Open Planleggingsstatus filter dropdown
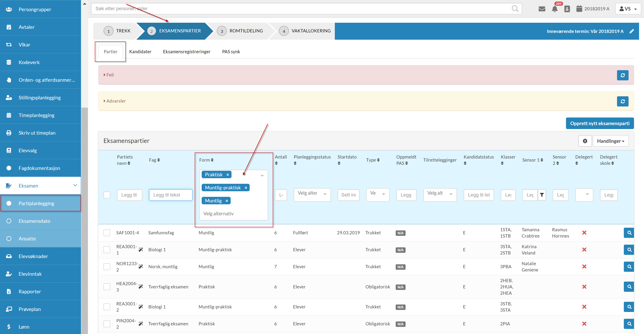The image size is (644, 334). 312,195
